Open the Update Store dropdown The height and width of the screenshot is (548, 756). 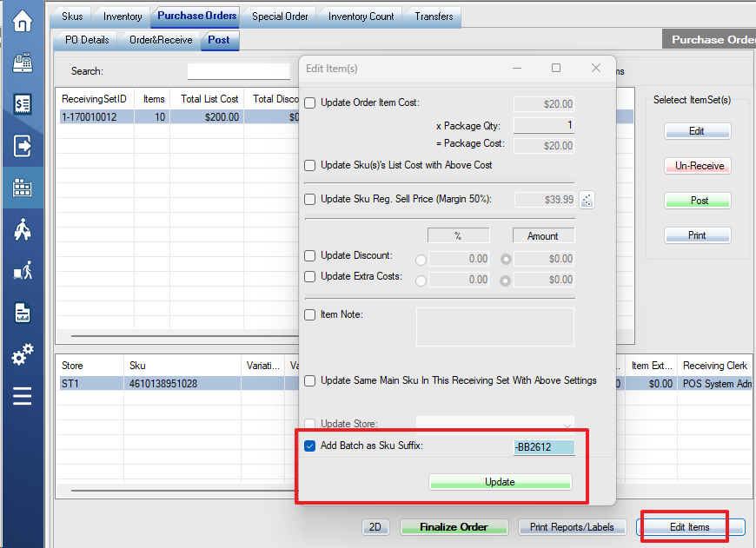[494, 425]
